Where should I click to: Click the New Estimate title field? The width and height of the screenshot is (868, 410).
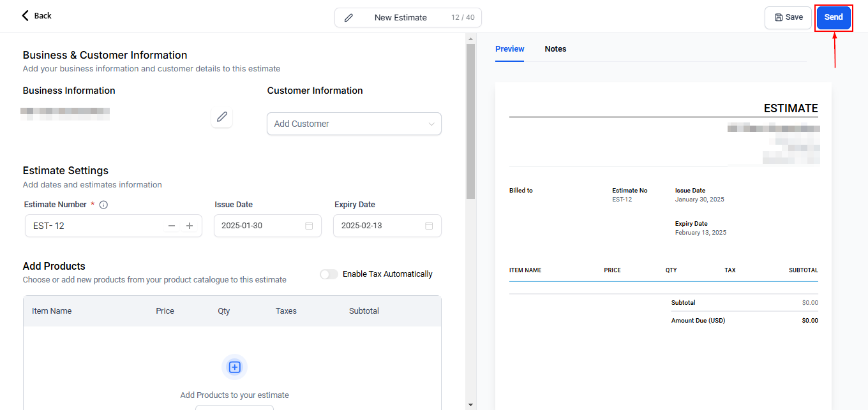coord(408,17)
